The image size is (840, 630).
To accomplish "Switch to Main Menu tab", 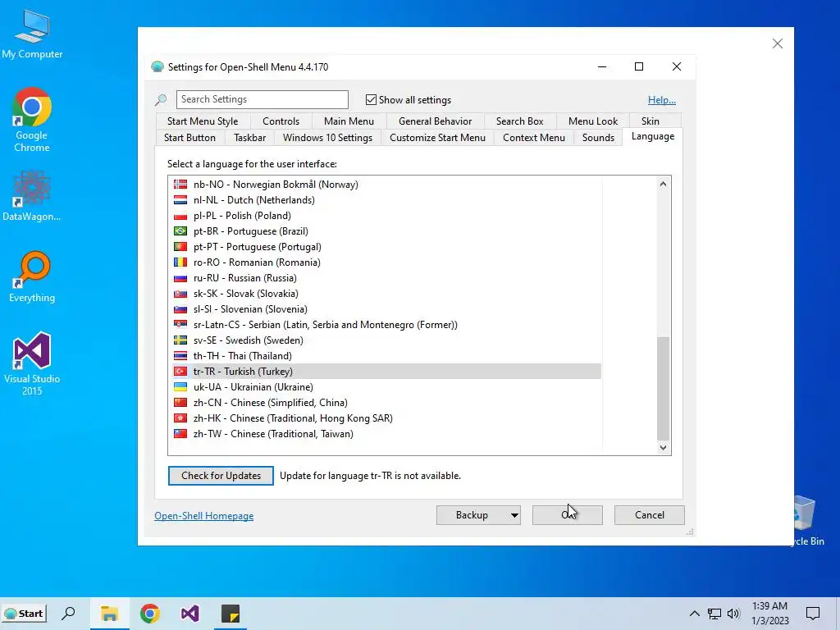I will [349, 121].
